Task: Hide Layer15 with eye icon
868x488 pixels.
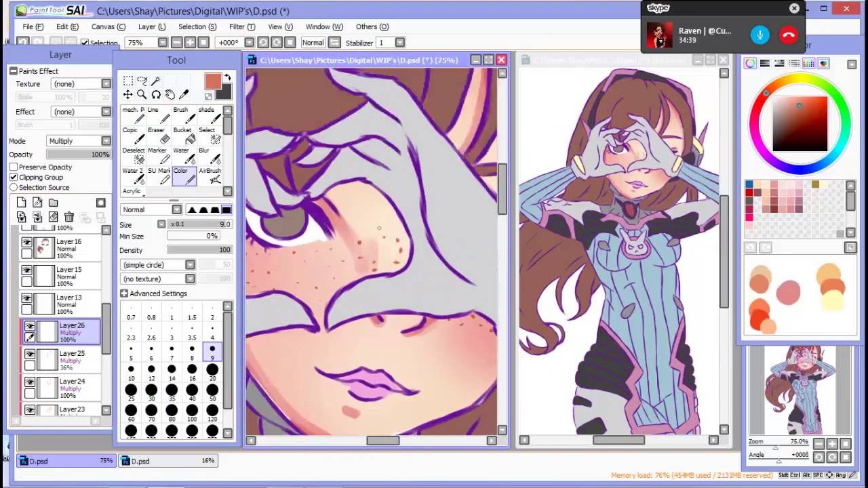Action: click(x=27, y=270)
